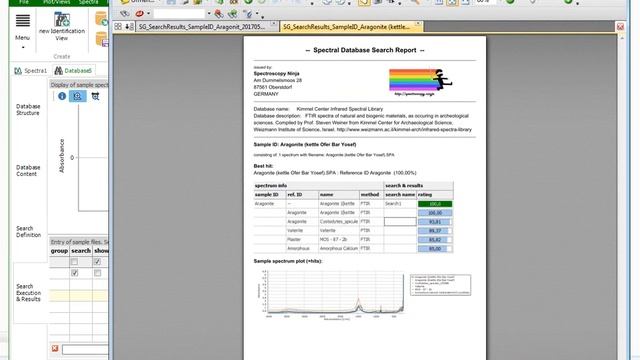The height and width of the screenshot is (360, 640).
Task: Open dropdown arrow next to red oval icon
Action: coord(148,14)
